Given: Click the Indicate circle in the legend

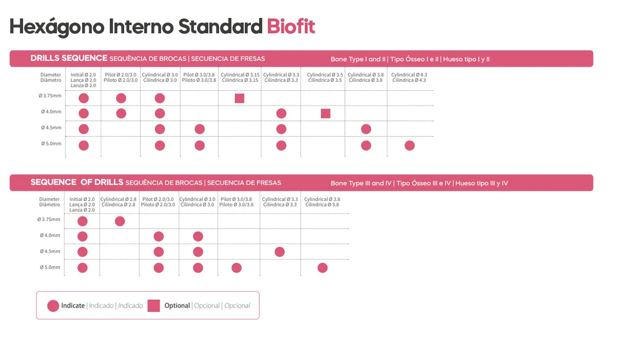Looking at the screenshot, I should 53,306.
